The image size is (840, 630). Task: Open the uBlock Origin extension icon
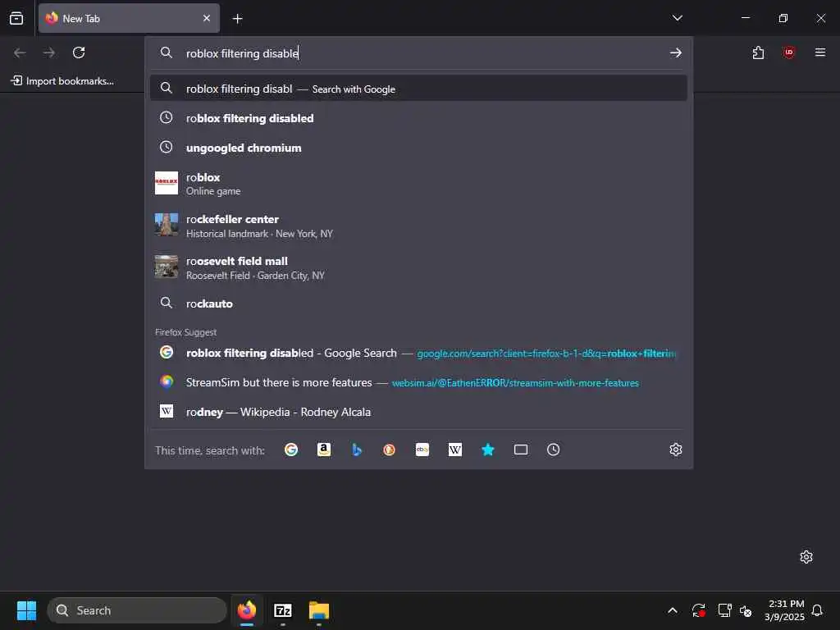788,52
